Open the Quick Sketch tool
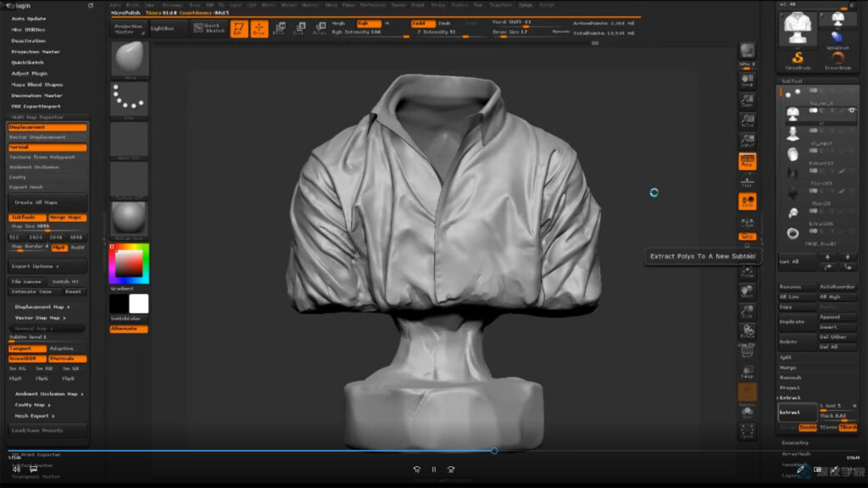 pyautogui.click(x=209, y=28)
